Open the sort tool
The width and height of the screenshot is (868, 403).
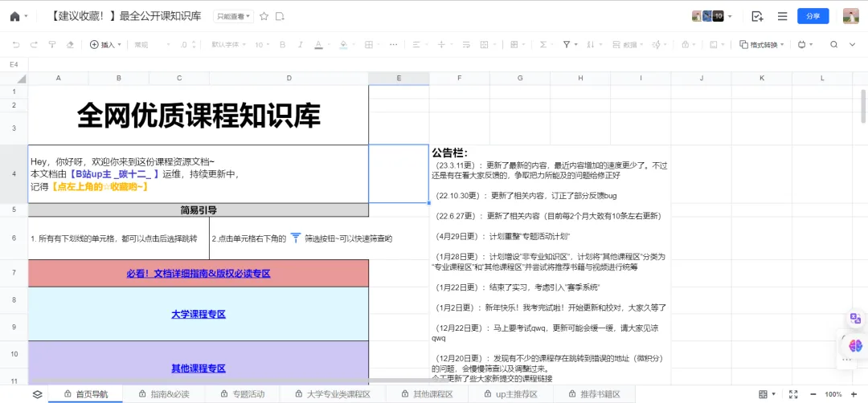tap(590, 45)
